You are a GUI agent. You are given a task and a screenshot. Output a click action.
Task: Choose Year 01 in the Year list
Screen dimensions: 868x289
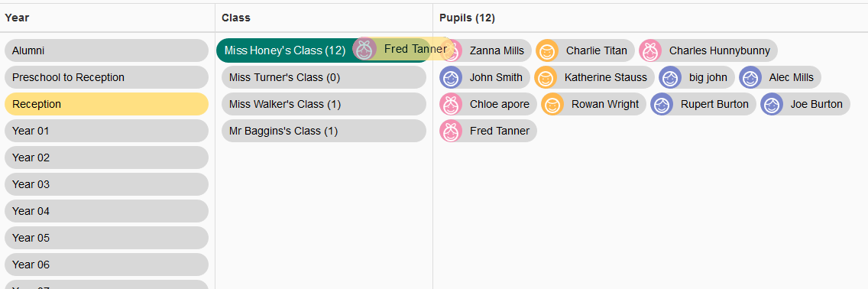(106, 132)
